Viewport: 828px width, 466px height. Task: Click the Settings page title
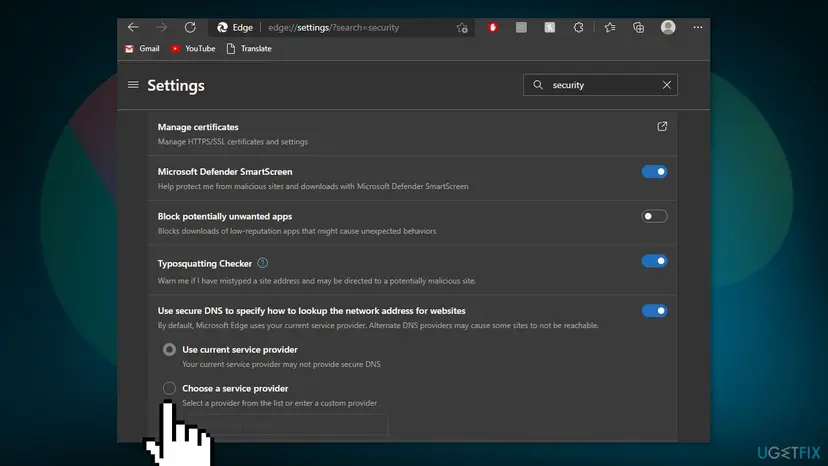176,86
